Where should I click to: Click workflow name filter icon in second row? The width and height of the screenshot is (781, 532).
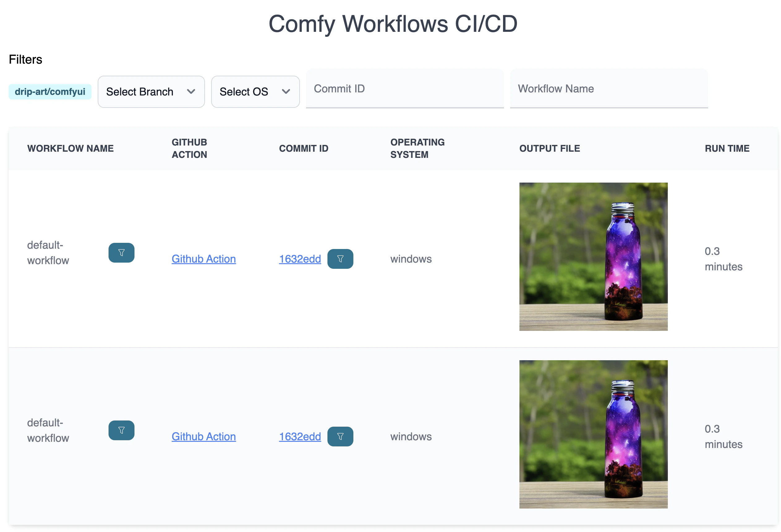point(121,430)
